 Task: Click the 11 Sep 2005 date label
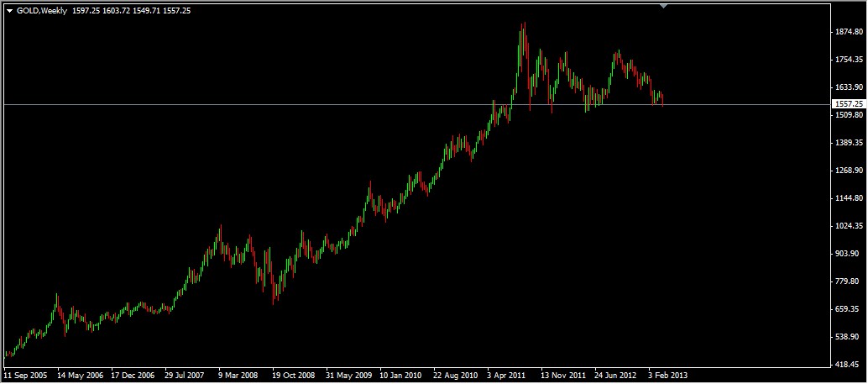click(26, 376)
